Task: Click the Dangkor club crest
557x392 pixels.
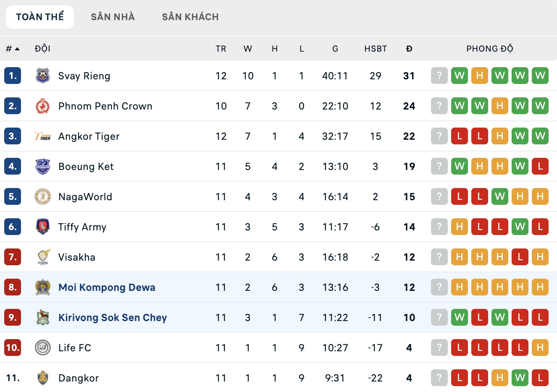Action: coord(42,378)
